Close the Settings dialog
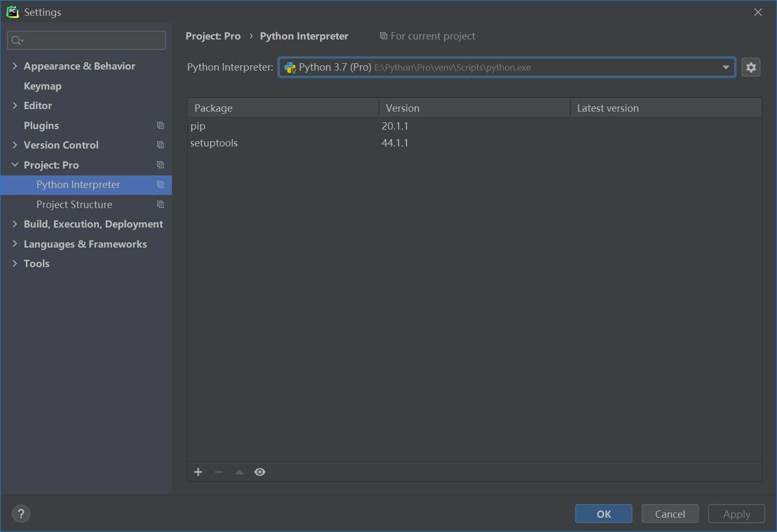This screenshot has height=532, width=777. click(x=758, y=12)
